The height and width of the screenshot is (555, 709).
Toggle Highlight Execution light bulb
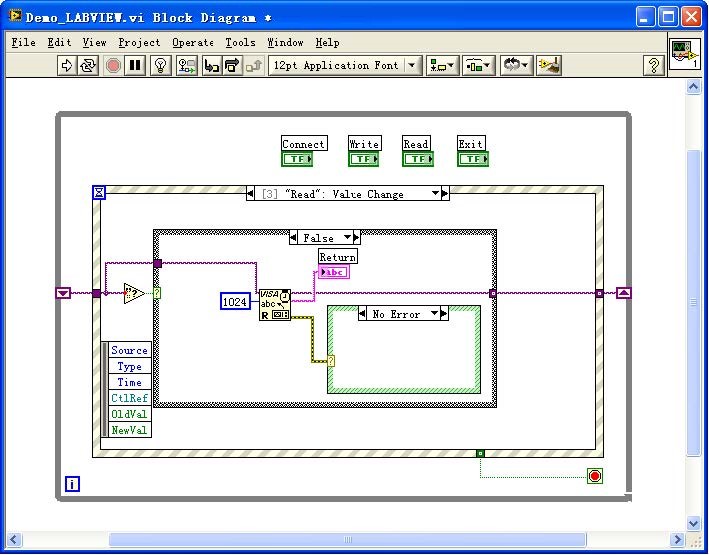161,66
